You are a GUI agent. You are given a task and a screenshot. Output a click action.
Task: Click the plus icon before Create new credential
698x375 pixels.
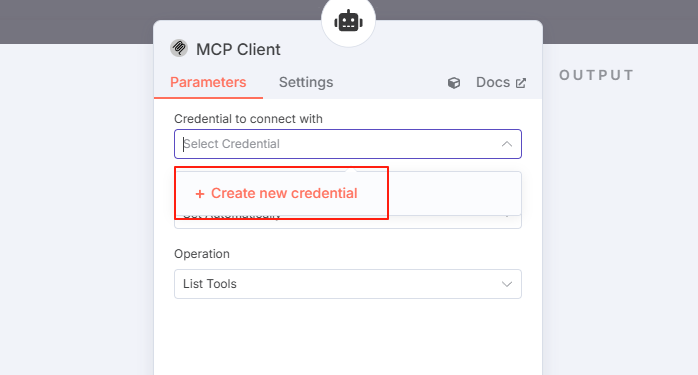200,194
